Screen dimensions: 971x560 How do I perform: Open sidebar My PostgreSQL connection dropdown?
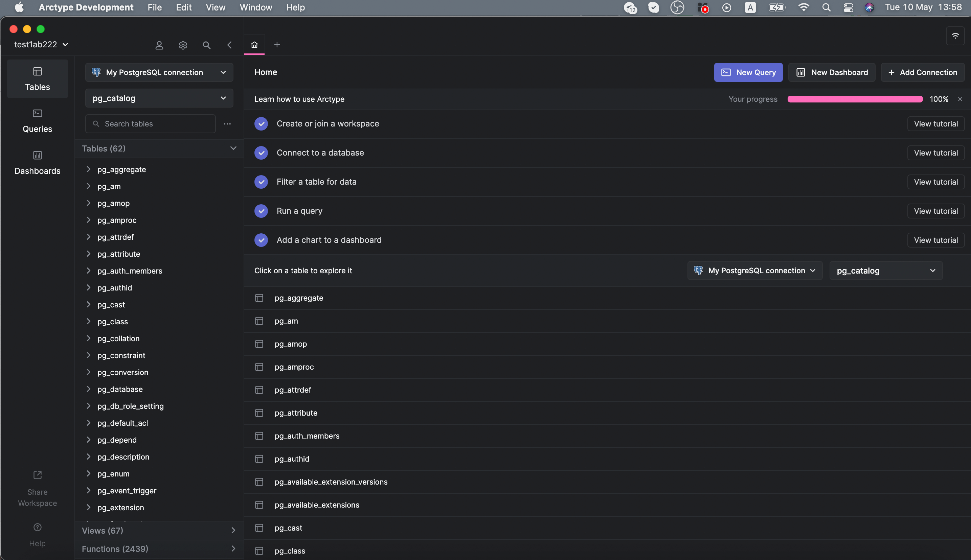pos(159,72)
